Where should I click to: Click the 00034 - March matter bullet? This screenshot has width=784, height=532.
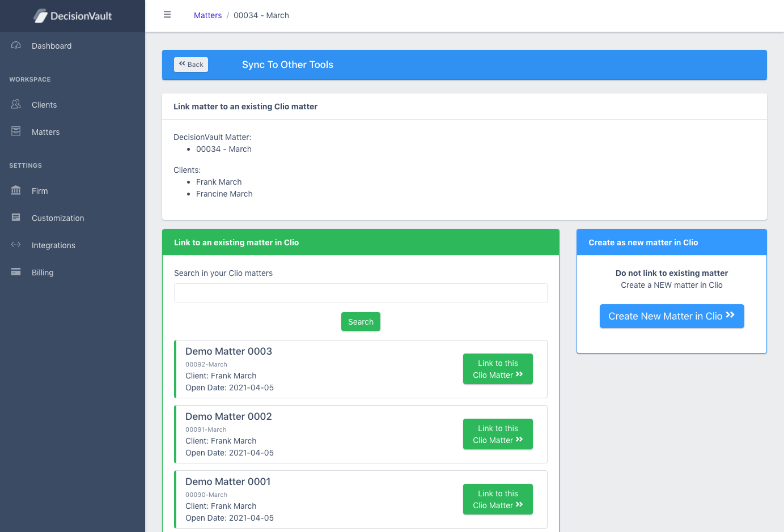coord(224,149)
